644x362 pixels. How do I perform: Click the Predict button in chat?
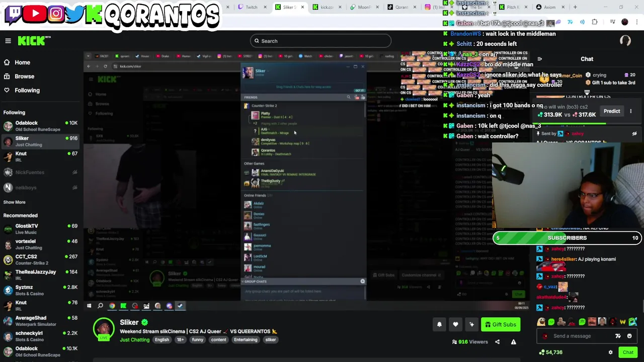612,111
